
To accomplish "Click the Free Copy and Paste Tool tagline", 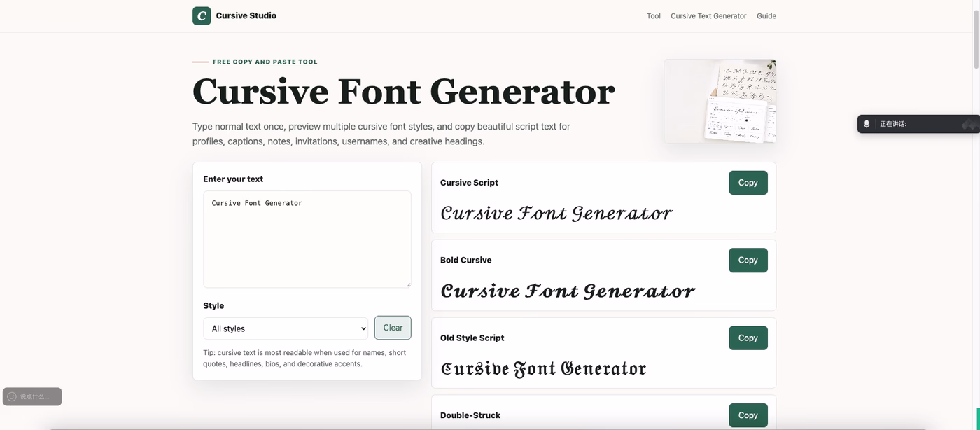I will point(265,62).
